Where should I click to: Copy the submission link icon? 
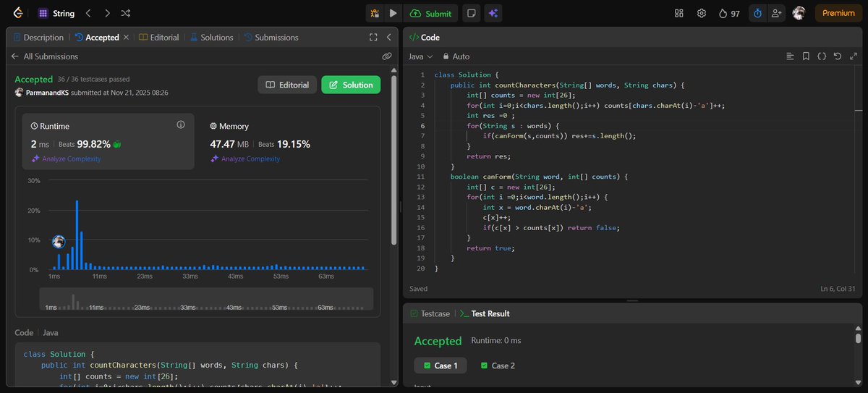pyautogui.click(x=387, y=56)
